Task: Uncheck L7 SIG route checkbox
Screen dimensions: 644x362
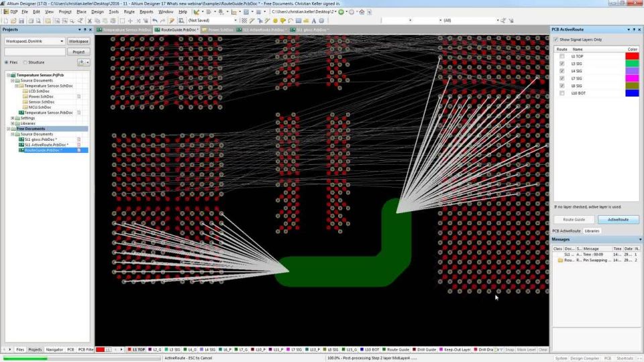Action: coord(562,78)
